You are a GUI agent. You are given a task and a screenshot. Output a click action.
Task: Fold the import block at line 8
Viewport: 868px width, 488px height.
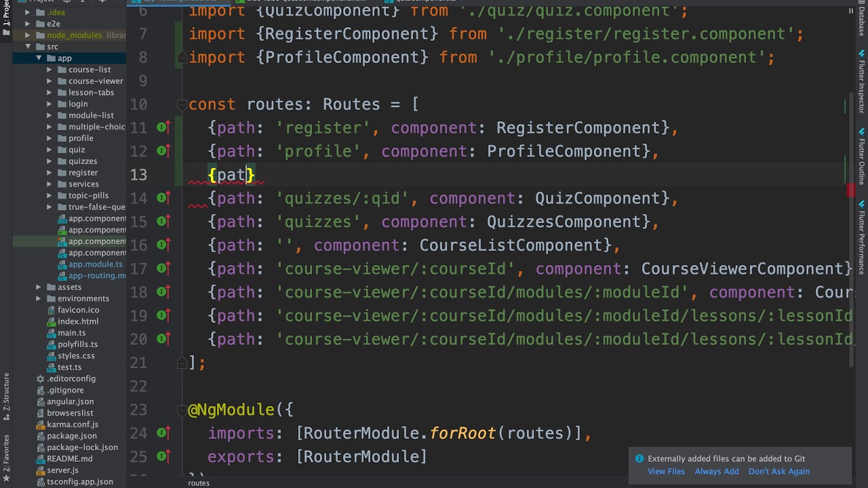click(182, 58)
